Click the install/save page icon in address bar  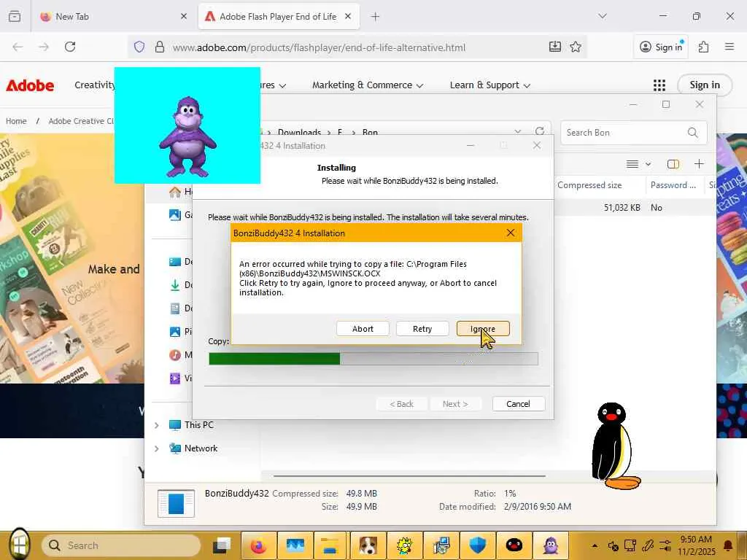coord(555,47)
